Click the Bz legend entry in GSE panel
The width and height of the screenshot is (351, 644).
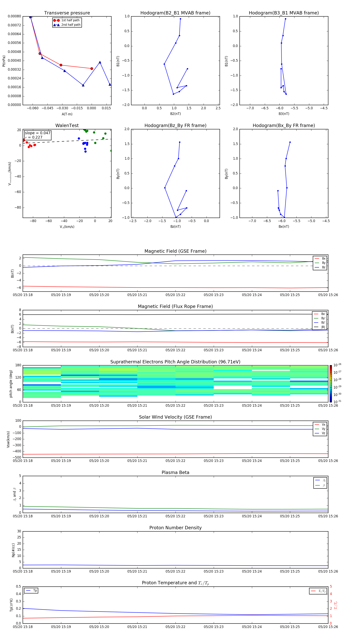point(320,268)
